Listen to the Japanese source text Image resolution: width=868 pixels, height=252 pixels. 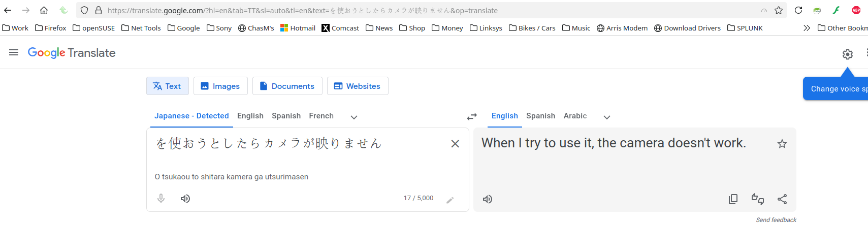(x=185, y=199)
